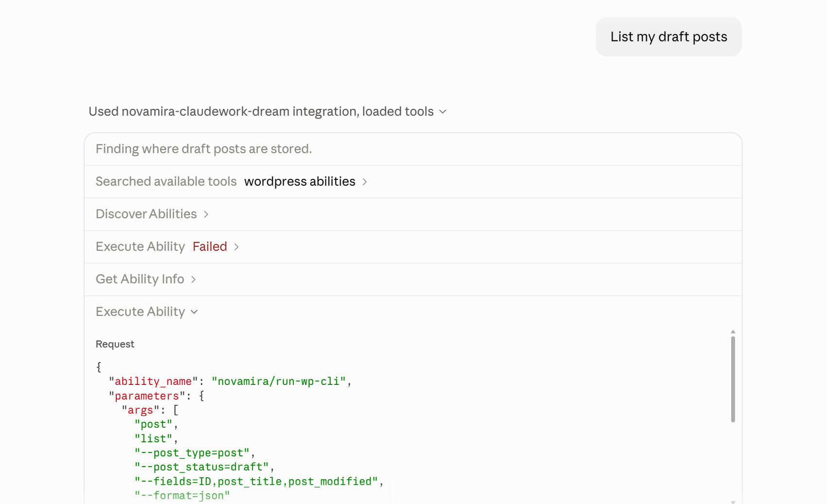
Task: Collapse the open Execute Ability step
Action: [147, 312]
